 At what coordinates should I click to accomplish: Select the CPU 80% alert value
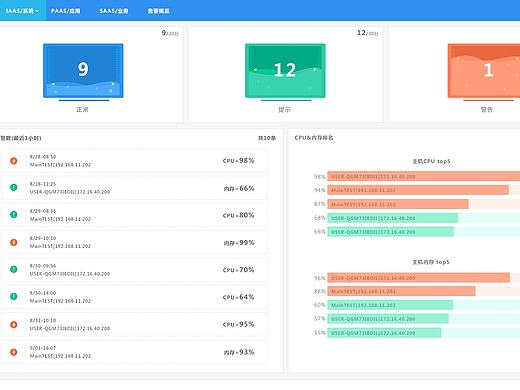coord(238,215)
